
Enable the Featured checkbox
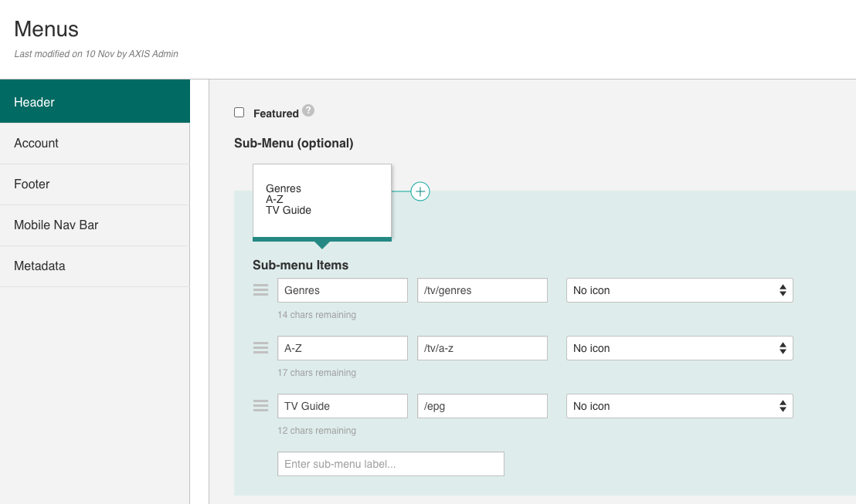coord(239,113)
